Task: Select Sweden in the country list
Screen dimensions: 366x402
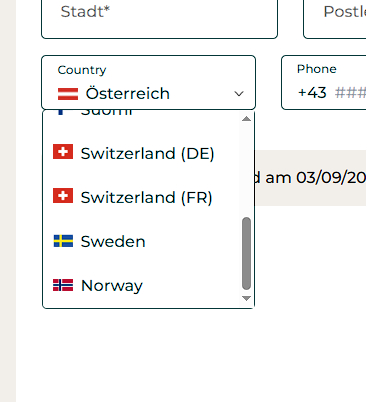Action: (x=141, y=241)
